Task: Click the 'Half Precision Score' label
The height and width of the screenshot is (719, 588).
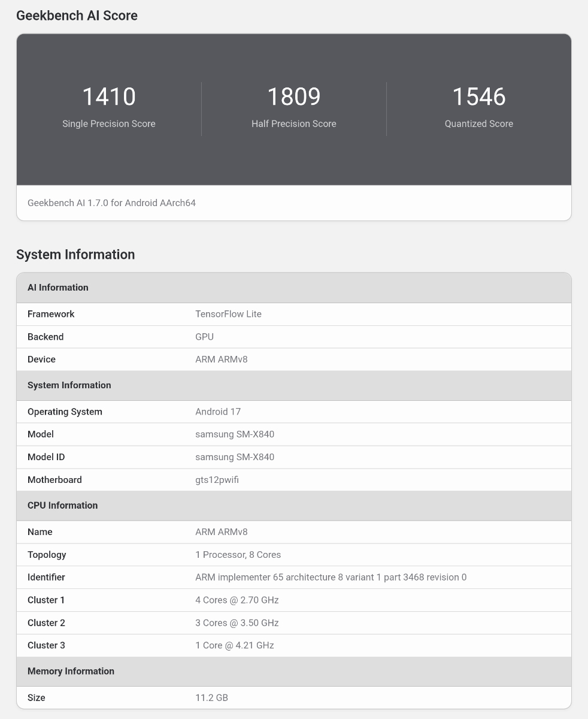Action: [294, 123]
